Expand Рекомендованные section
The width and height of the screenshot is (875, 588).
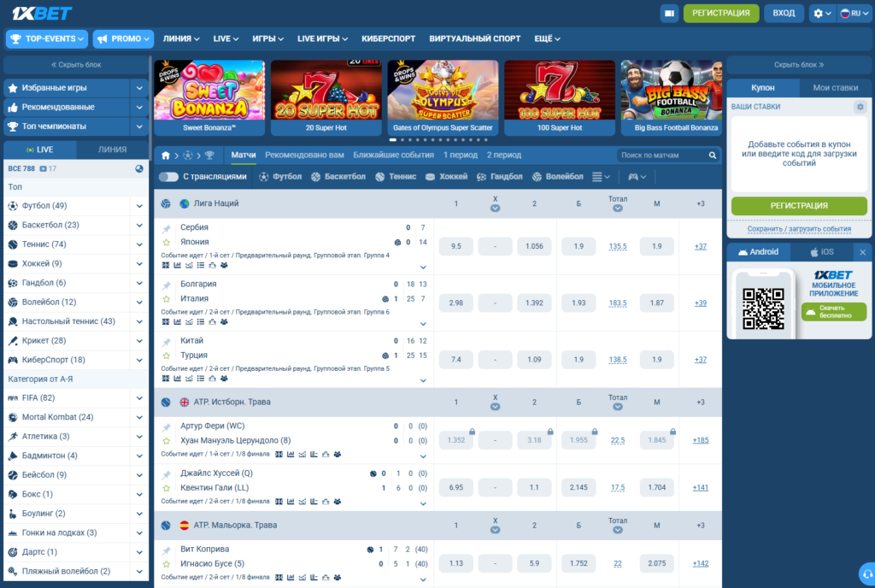139,107
